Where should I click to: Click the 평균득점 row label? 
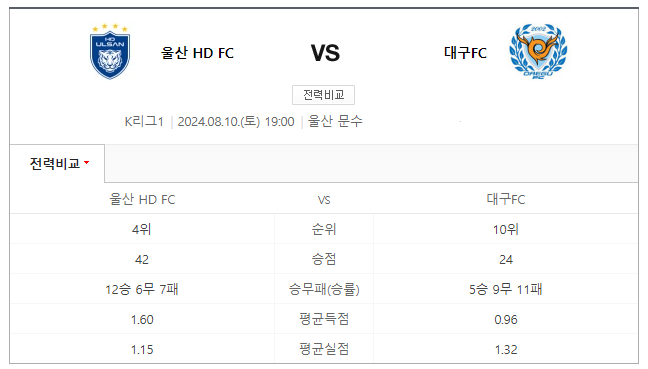[x=324, y=319]
